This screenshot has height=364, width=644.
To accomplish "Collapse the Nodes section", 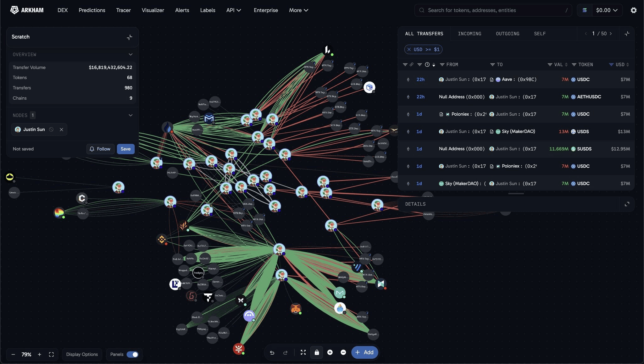I will (130, 115).
